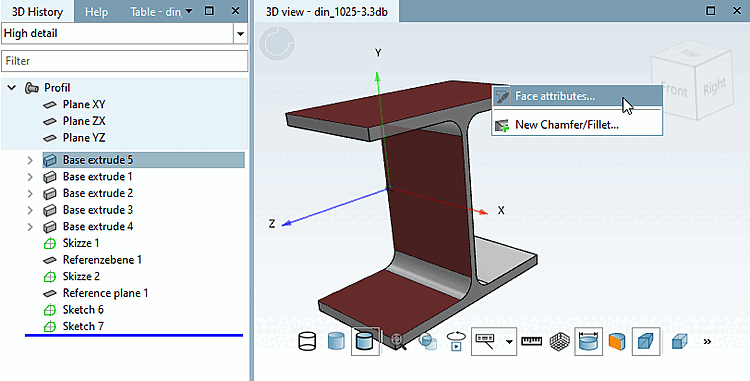Click the transparent isometric cube icon
The width and height of the screenshot is (750, 381).
679,341
